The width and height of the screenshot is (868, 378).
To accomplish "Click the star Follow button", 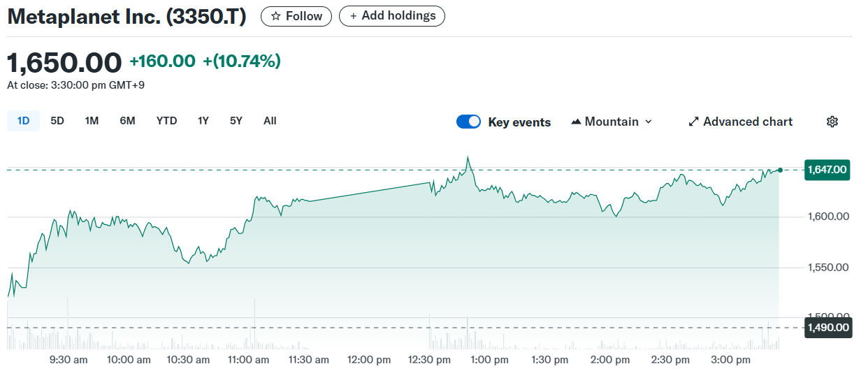I will point(297,16).
